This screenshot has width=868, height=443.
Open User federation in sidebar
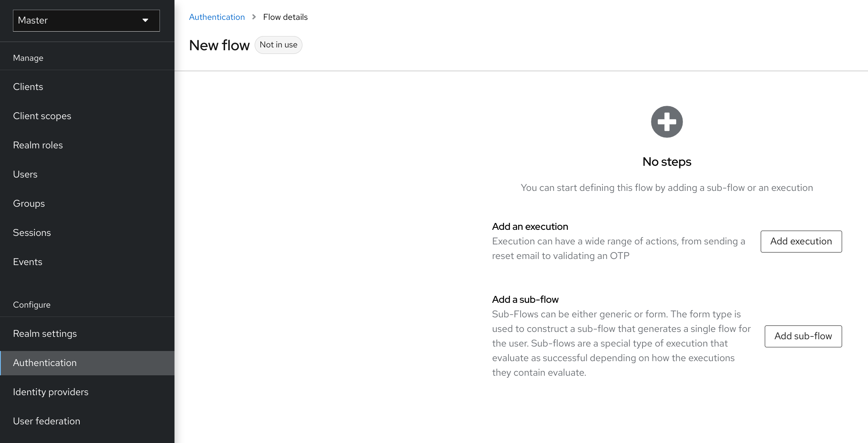47,421
